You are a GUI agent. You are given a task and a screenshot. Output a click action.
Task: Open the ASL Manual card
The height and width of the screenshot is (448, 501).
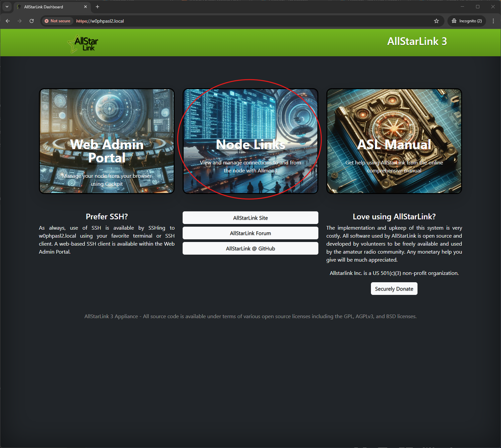tap(394, 141)
